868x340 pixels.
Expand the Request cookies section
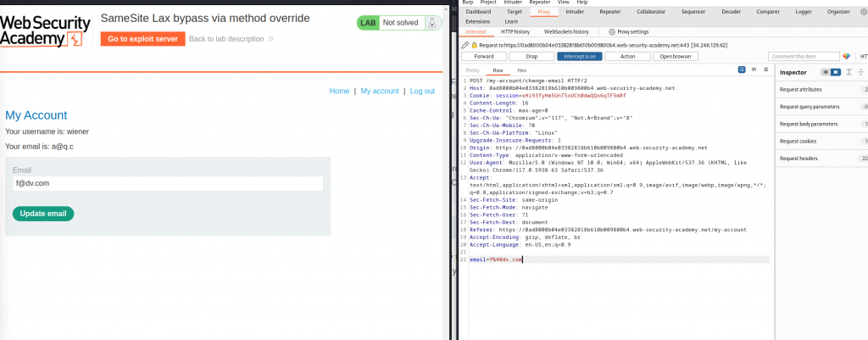pos(823,142)
